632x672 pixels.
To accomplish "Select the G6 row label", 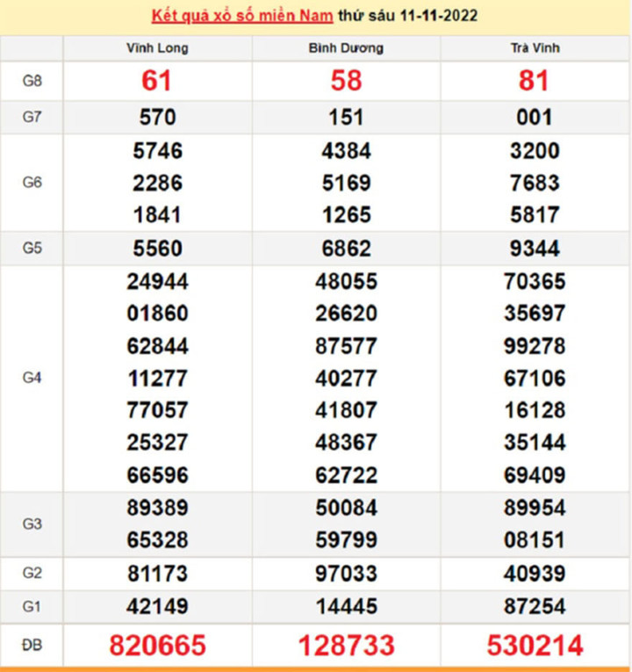I will (32, 183).
